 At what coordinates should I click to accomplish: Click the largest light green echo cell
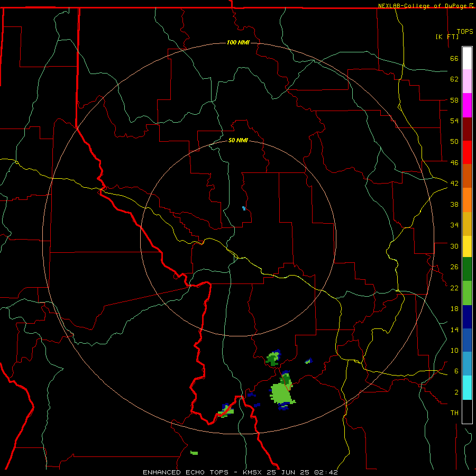coord(281,393)
